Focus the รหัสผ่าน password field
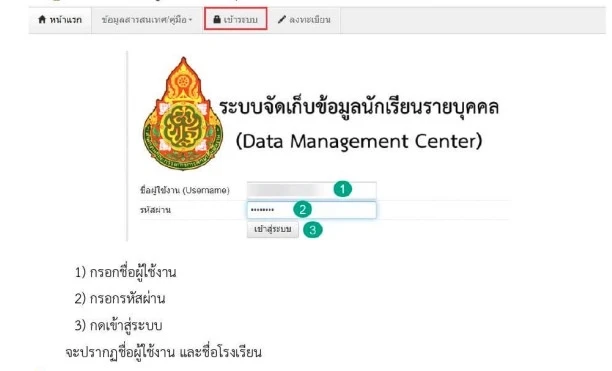The height and width of the screenshot is (371, 612). coord(311,210)
